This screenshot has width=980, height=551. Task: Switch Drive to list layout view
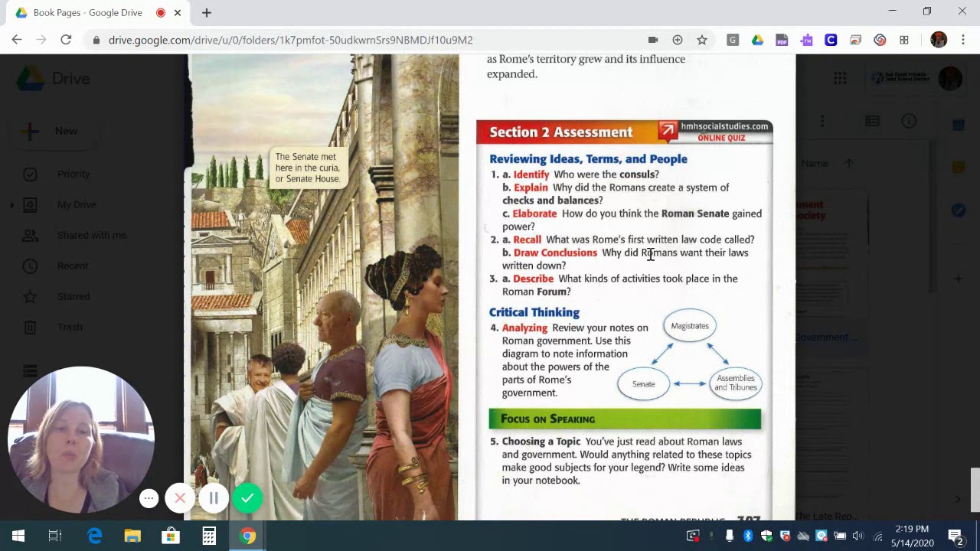coord(872,121)
